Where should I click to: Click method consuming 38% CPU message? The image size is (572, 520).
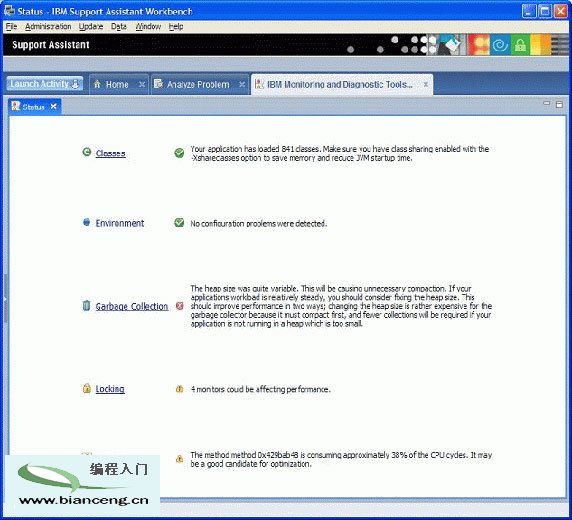tap(341, 459)
